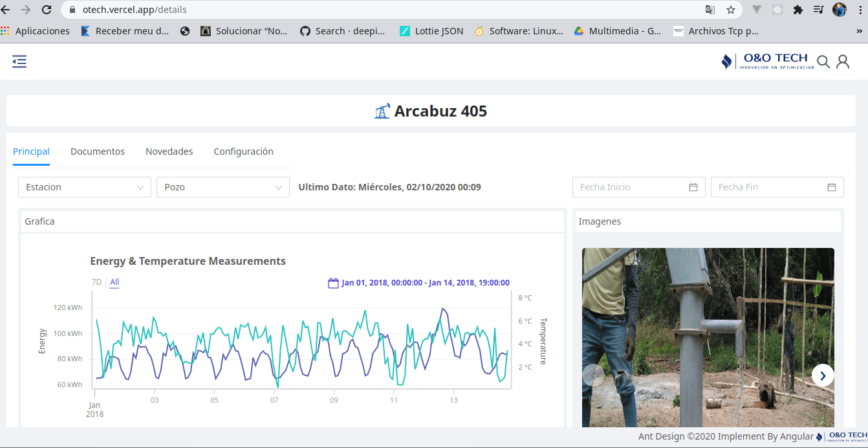Click the 'Arcabuz 405' page title

[440, 111]
